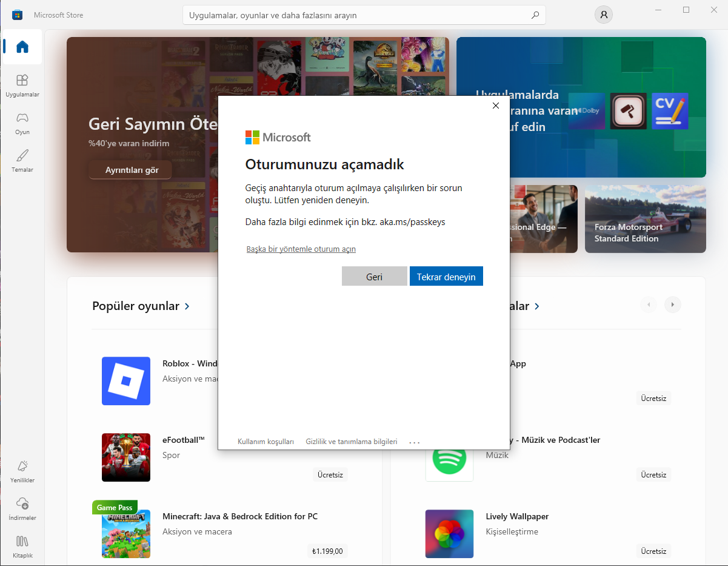Minimize the Microsoft Store window

pyautogui.click(x=658, y=10)
